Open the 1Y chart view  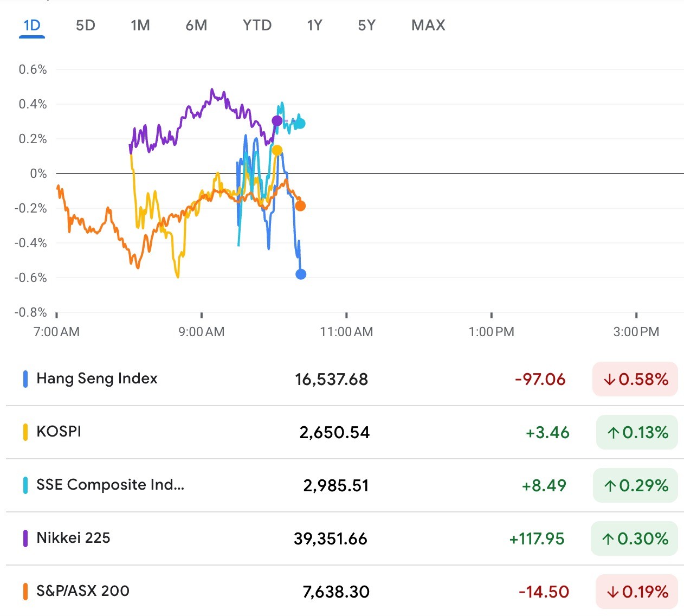314,25
